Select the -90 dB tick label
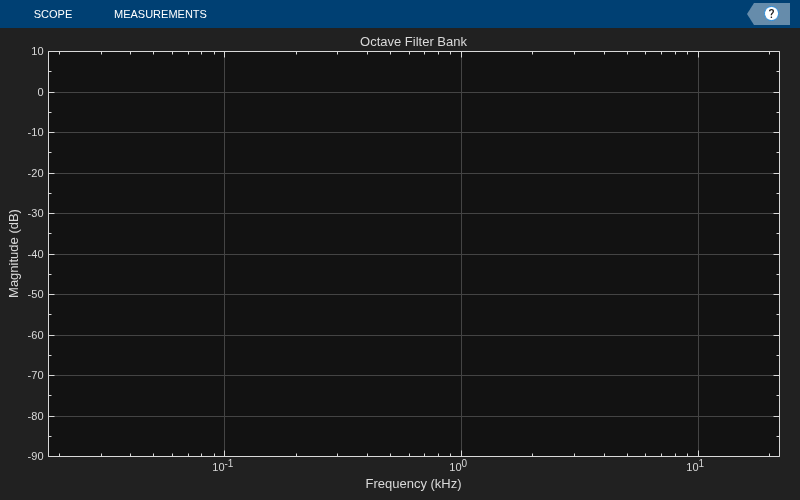The height and width of the screenshot is (500, 800). click(36, 456)
